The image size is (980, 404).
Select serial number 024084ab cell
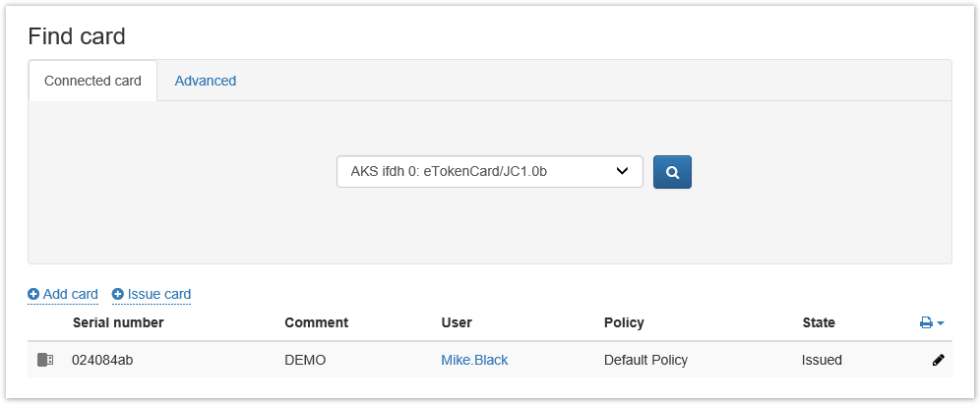(x=102, y=360)
